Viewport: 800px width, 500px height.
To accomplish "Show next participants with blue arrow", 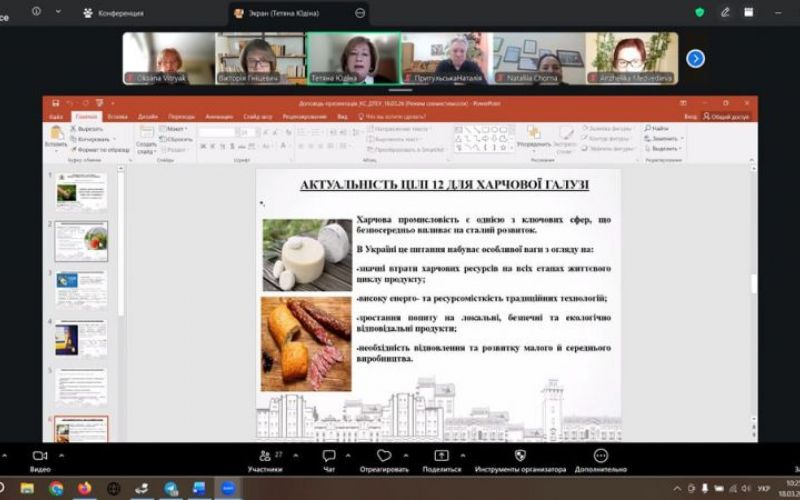I will pyautogui.click(x=695, y=58).
